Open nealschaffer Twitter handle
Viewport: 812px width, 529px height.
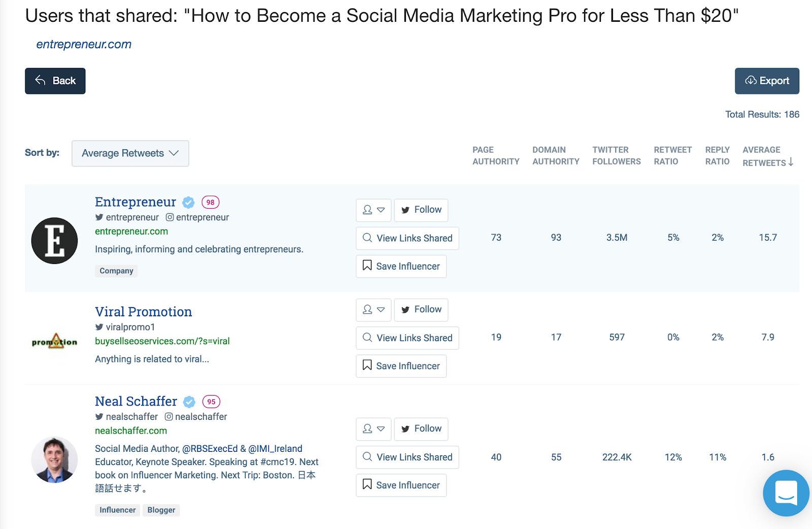coord(126,417)
